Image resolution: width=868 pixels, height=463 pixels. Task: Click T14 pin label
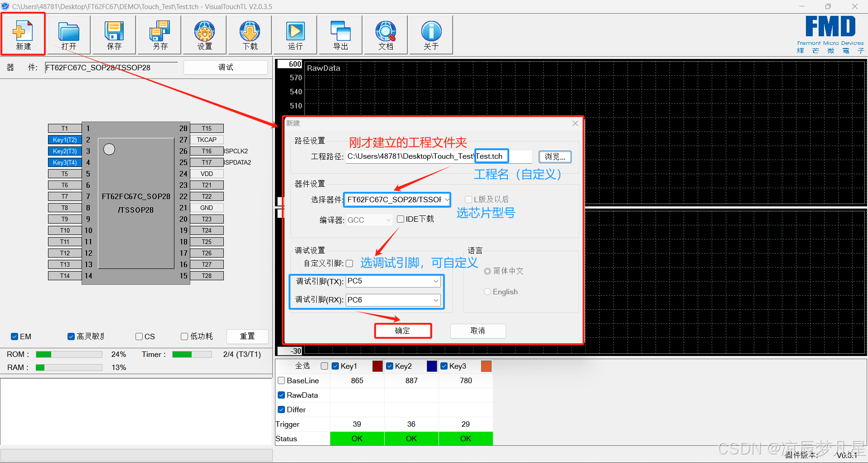coord(65,276)
